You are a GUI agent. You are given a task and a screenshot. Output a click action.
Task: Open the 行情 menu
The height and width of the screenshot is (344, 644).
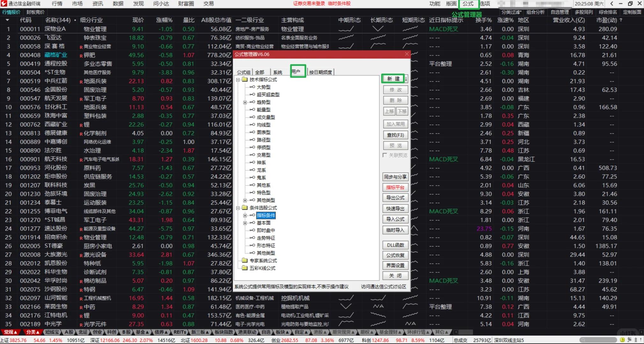point(57,4)
